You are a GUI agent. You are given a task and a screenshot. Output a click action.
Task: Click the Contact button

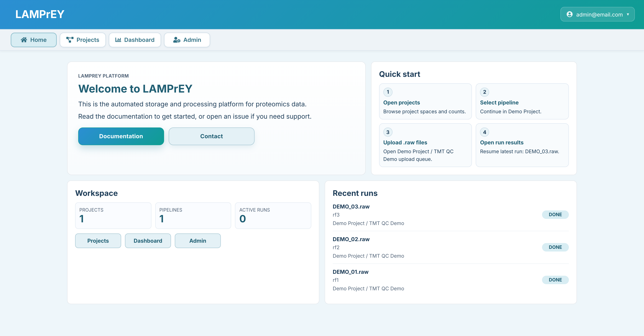pos(212,136)
